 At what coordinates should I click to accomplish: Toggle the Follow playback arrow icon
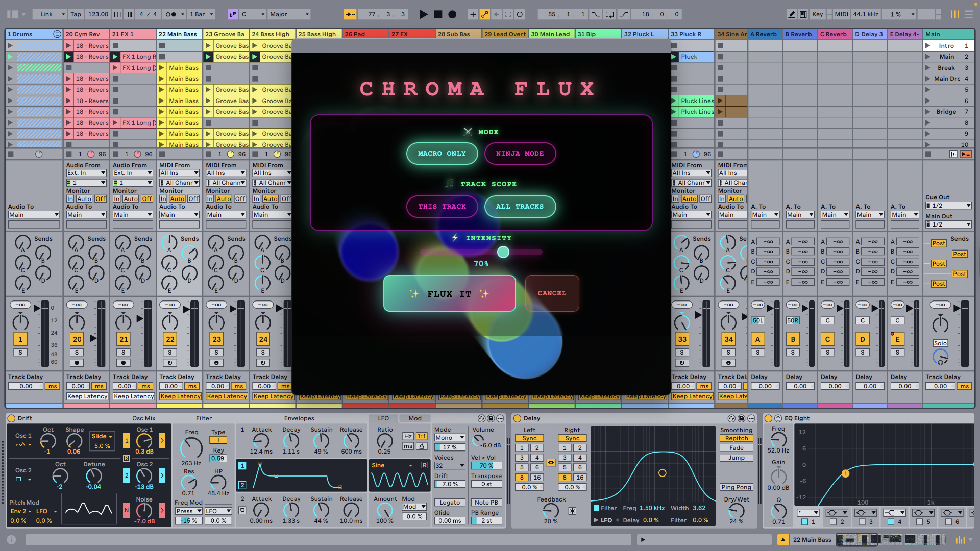point(350,14)
